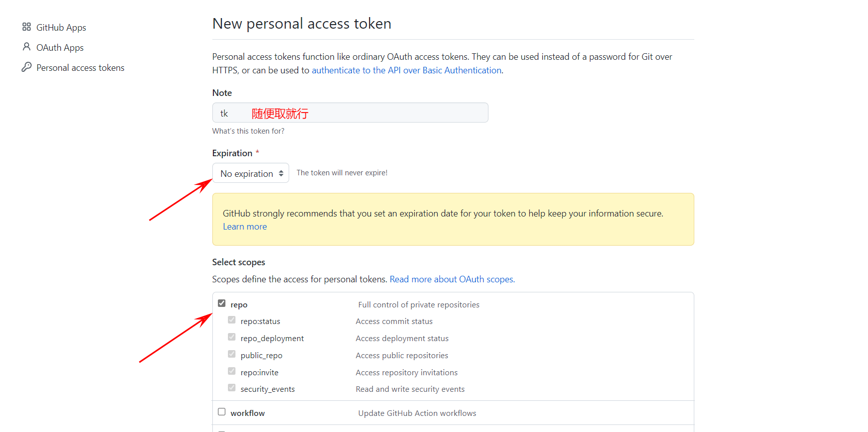Open the Expiration dropdown showing No expiration
Screen dimensions: 868x432
coord(251,173)
